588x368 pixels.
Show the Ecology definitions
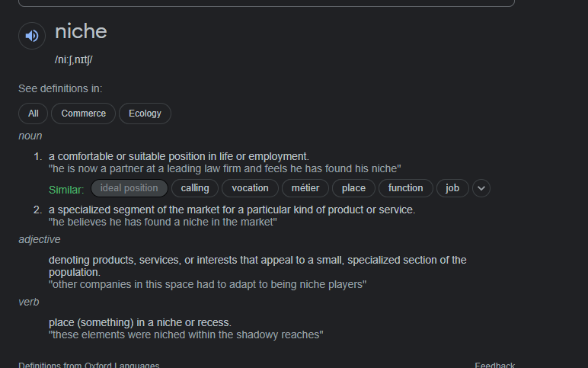coord(145,114)
